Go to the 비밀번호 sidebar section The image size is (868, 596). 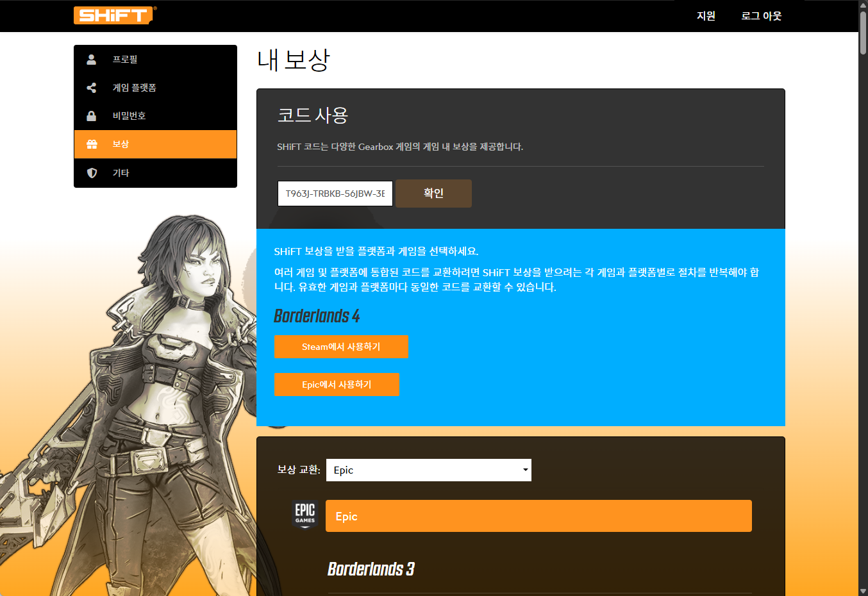(x=155, y=116)
